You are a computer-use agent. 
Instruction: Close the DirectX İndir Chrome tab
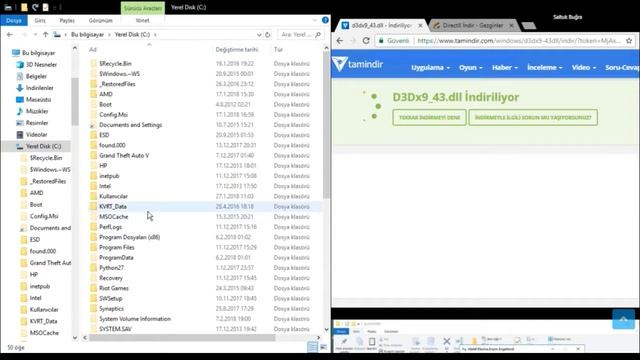point(511,25)
